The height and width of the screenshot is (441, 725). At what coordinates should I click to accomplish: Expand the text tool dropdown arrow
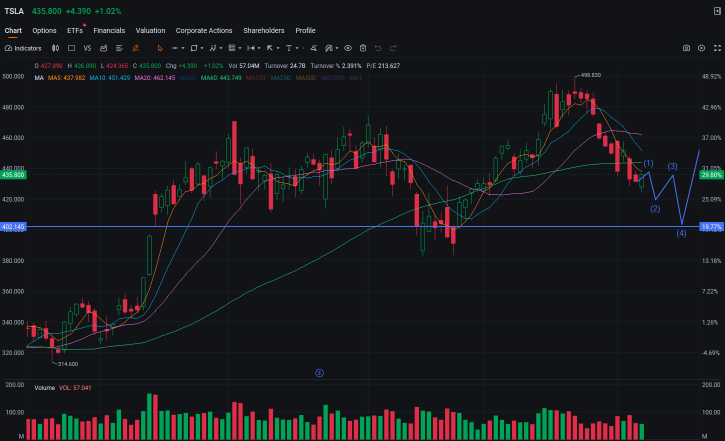point(297,48)
